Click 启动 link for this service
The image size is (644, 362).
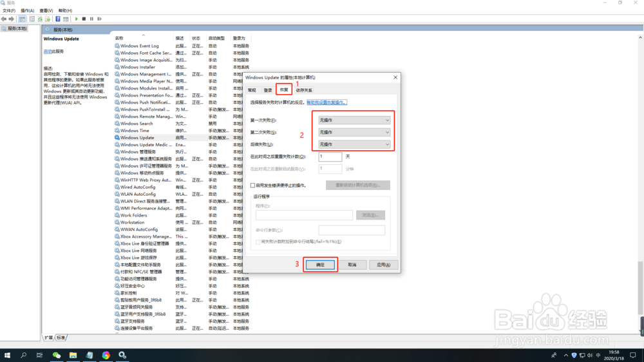pos(47,52)
